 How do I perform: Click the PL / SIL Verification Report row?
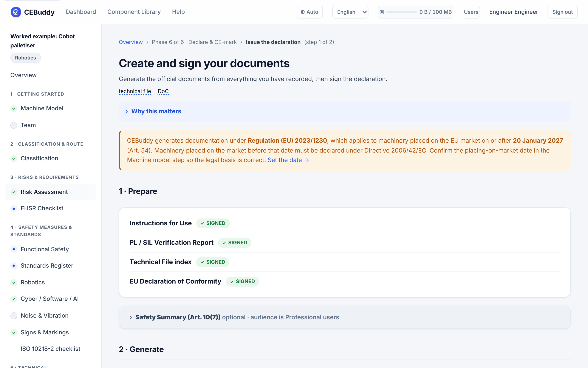pos(344,243)
